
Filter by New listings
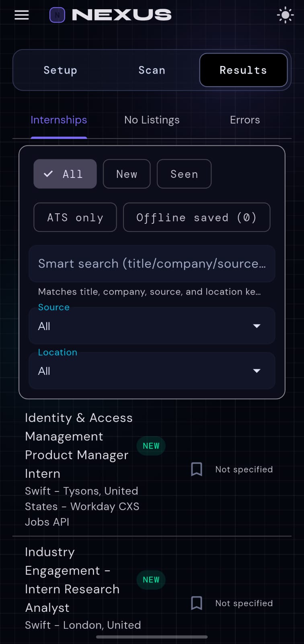(x=127, y=174)
